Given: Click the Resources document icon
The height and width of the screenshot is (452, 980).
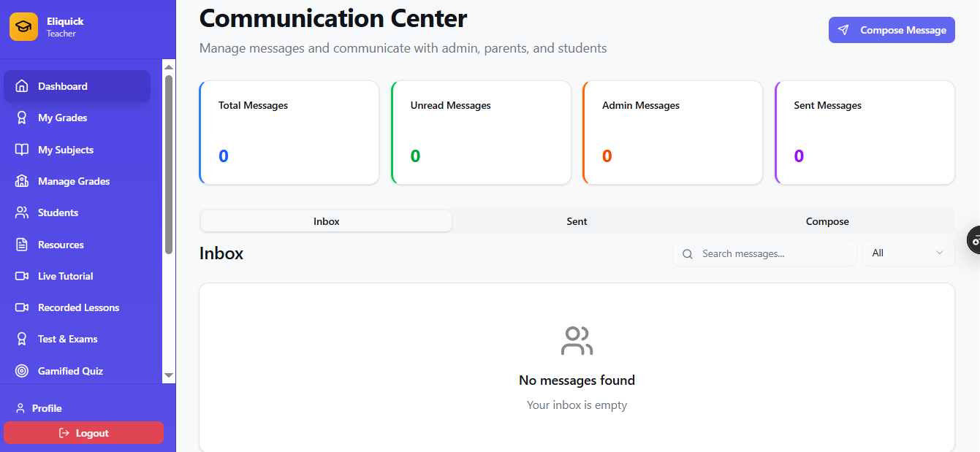Looking at the screenshot, I should click(x=22, y=245).
